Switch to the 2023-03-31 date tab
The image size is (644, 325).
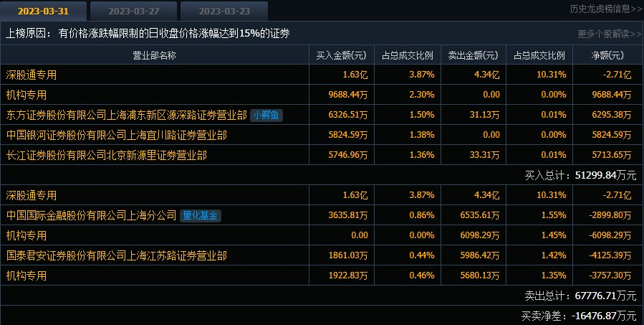point(43,11)
